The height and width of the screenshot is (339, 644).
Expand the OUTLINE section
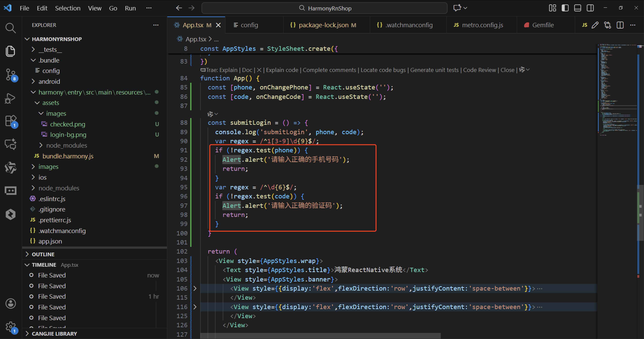(43, 254)
